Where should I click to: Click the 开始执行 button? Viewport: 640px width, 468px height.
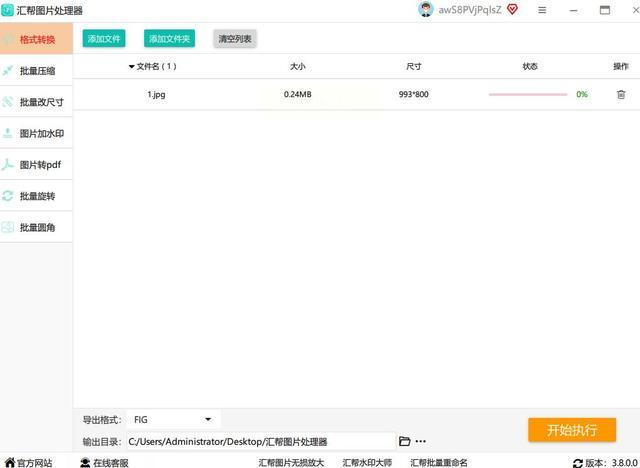(x=572, y=430)
